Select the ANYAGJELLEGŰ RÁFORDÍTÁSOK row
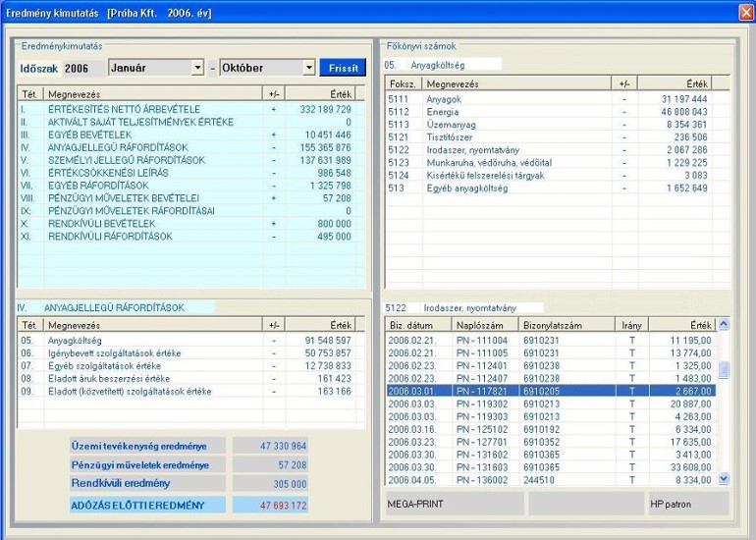756x540 pixels. pos(190,147)
